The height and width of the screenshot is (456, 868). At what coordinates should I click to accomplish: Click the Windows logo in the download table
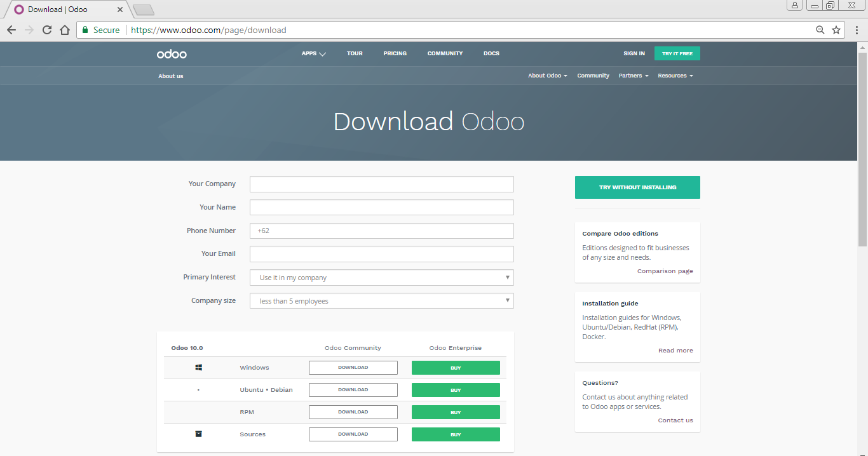coord(198,367)
